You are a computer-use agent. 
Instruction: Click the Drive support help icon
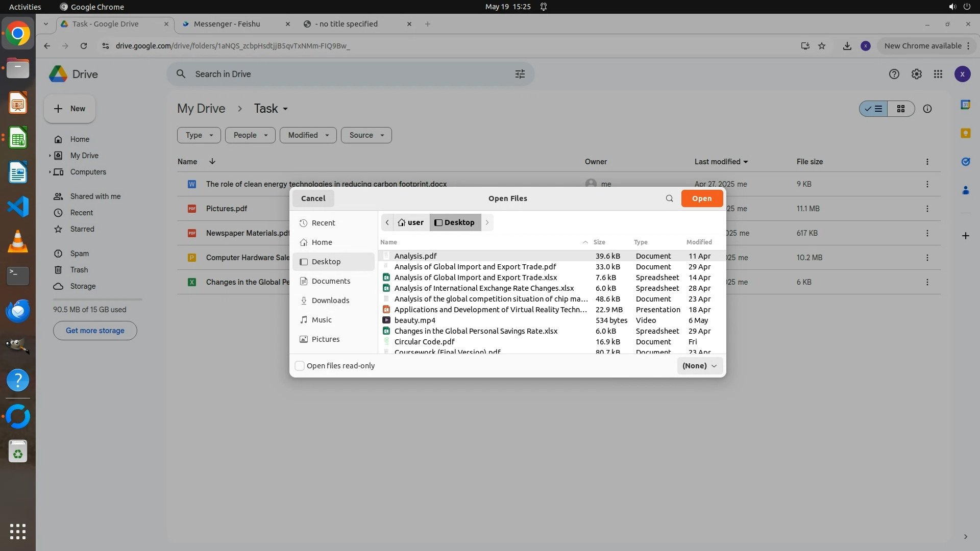894,74
